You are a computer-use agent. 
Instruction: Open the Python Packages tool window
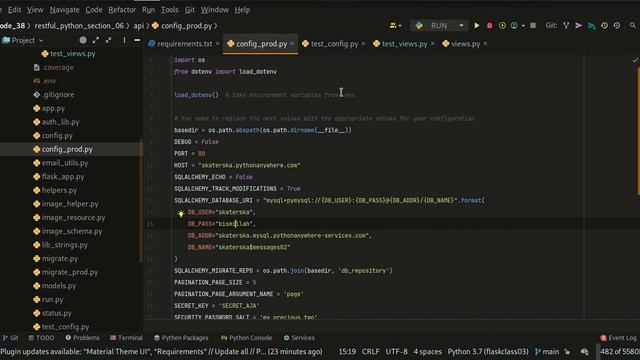(181, 338)
